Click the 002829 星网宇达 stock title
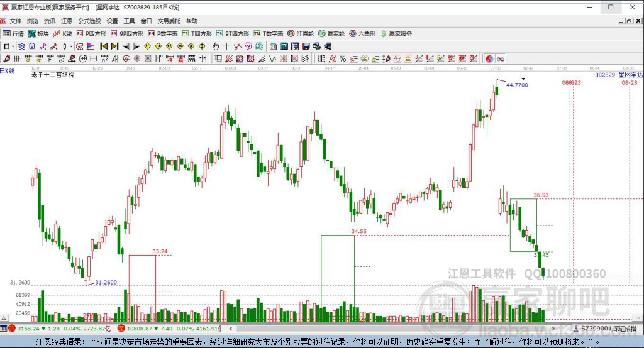Viewport: 644px width, 348px height. tap(619, 75)
